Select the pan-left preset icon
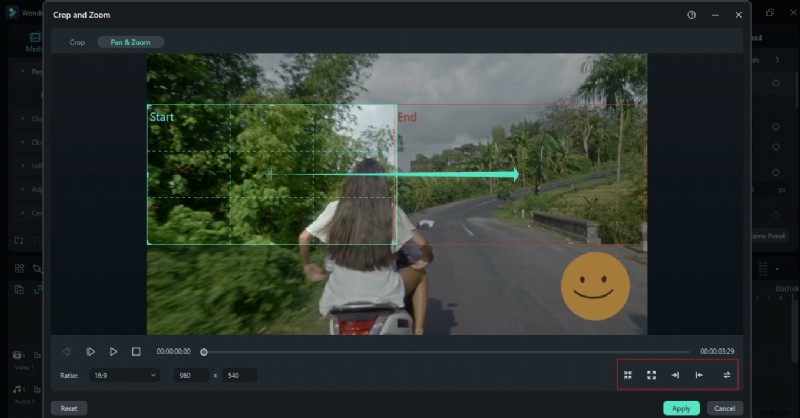The height and width of the screenshot is (418, 800). coord(699,375)
